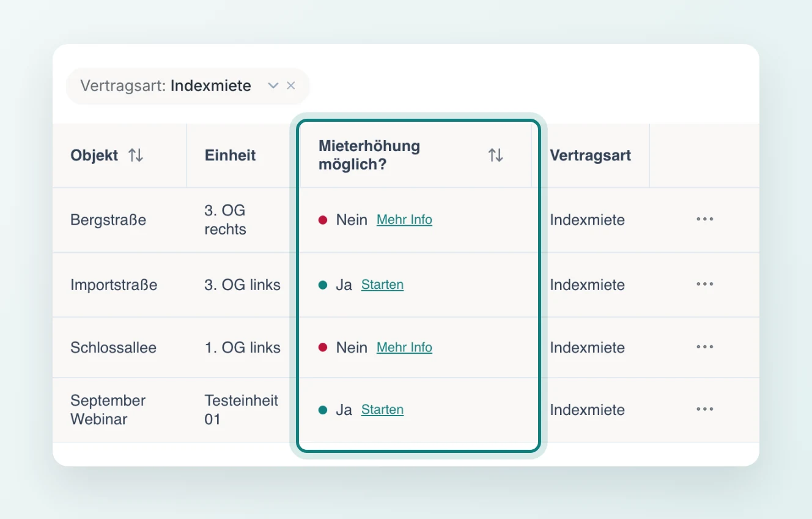The image size is (812, 519).
Task: Open more options for September Webinar row
Action: click(x=705, y=409)
